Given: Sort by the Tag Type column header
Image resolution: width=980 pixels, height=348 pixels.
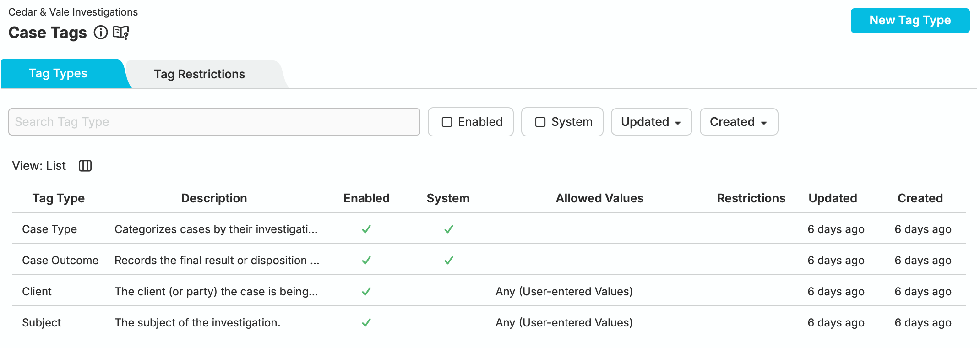Looking at the screenshot, I should [x=59, y=198].
